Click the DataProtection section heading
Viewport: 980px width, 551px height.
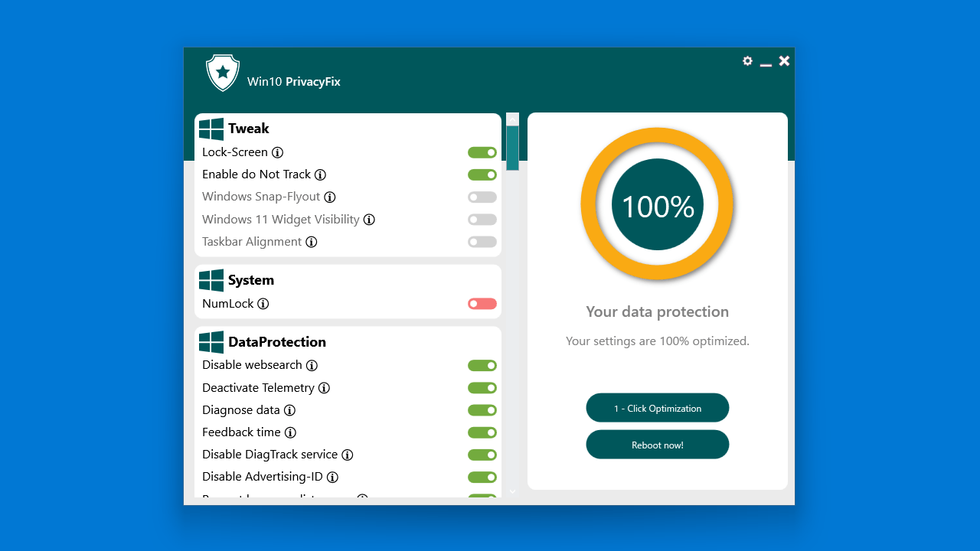[x=277, y=342]
